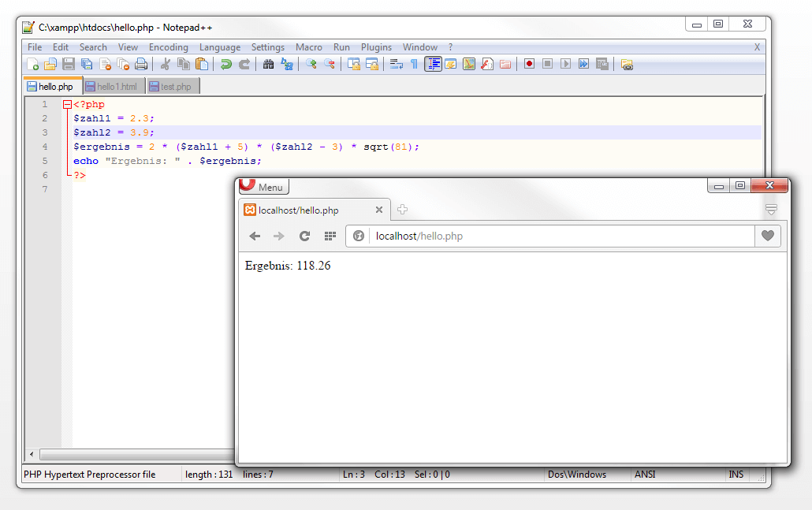Redo action with the gray arrow icon
This screenshot has height=510, width=812.
244,64
